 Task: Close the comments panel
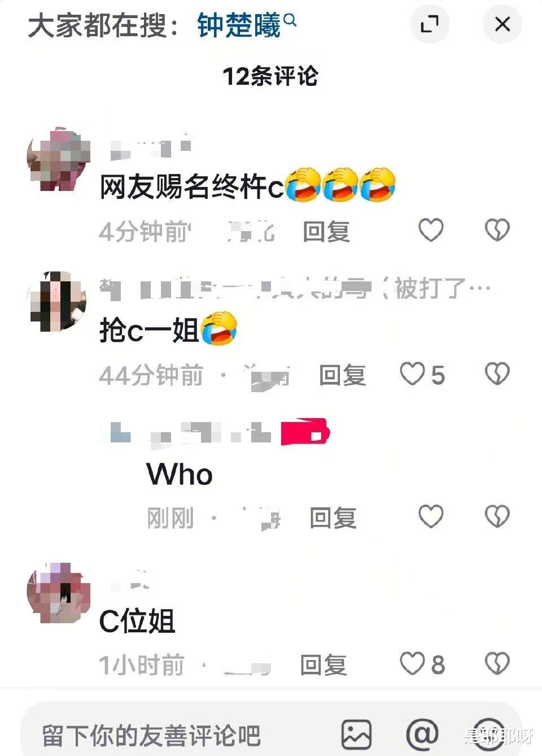(502, 24)
